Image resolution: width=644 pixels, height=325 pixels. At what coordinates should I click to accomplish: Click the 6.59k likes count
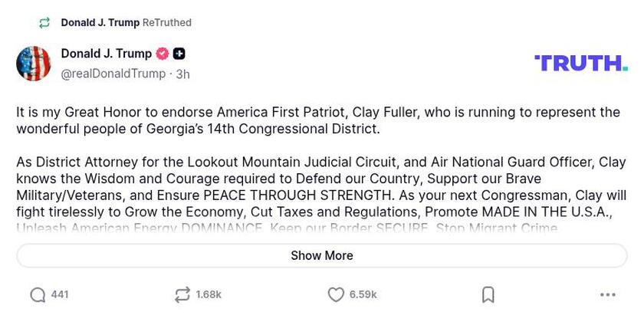point(363,295)
